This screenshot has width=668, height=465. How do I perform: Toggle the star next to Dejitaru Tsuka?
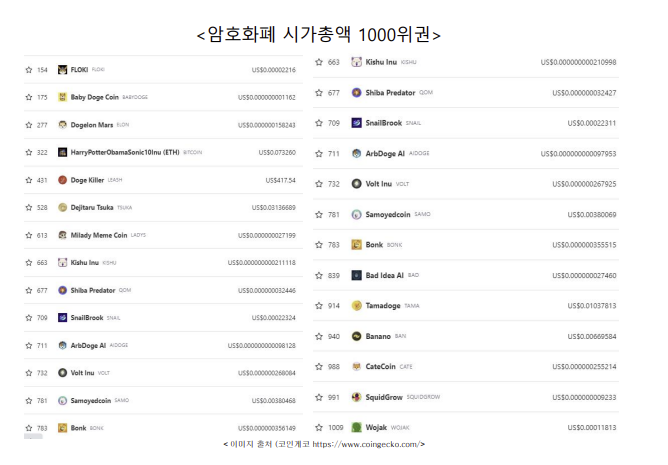[29, 208]
